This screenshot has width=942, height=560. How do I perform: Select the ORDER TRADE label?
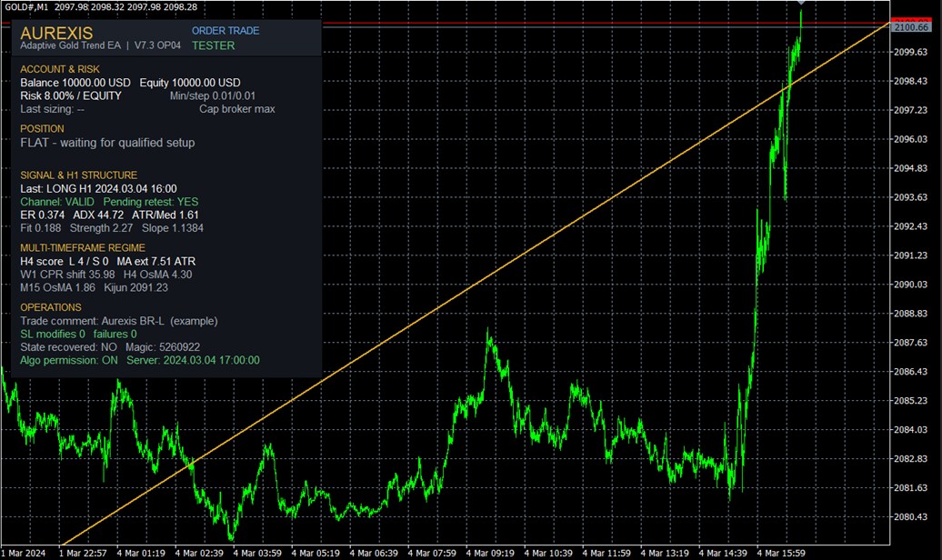(225, 31)
